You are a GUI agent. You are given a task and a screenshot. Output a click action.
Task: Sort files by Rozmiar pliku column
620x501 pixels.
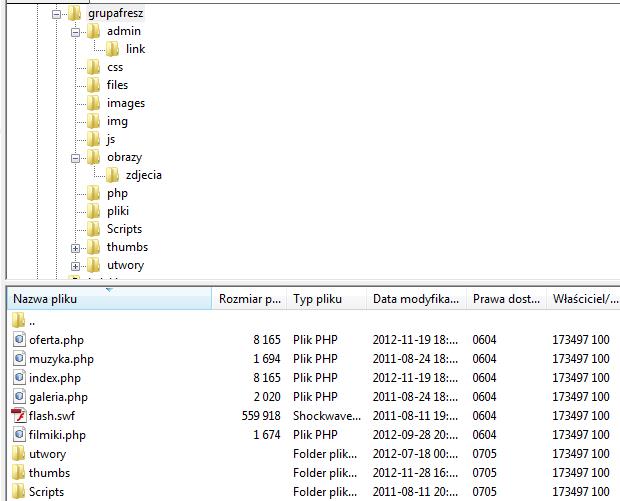pyautogui.click(x=249, y=299)
